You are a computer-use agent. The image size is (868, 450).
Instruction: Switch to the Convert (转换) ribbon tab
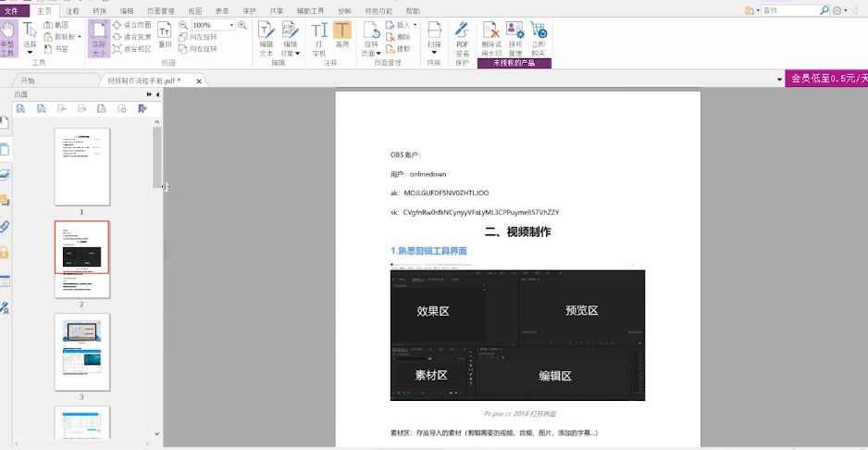[100, 11]
